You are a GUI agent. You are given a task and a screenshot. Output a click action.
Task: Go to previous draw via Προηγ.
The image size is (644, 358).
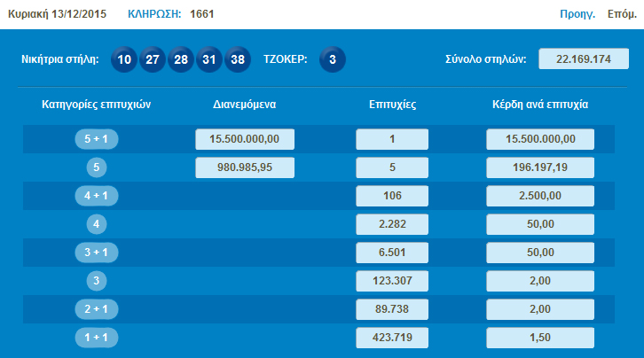pos(577,14)
